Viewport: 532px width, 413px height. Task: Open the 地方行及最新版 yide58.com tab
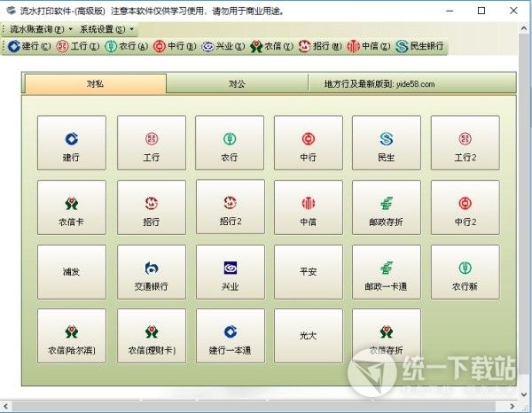(x=379, y=84)
